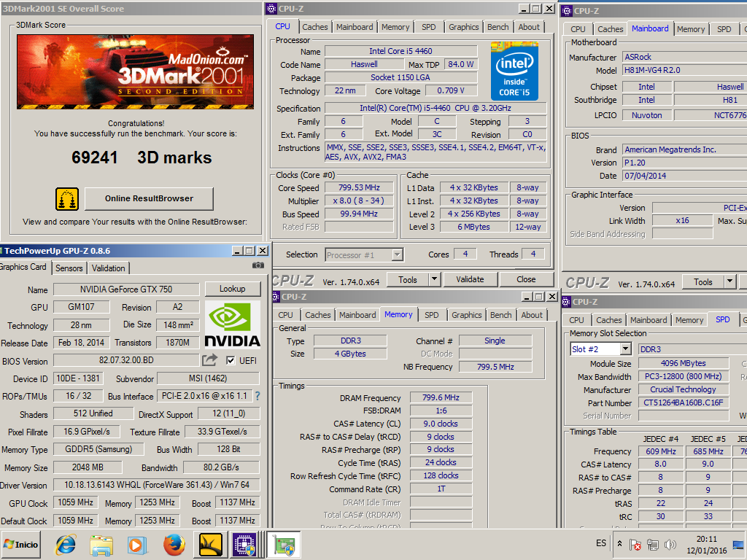
Task: Click the CPU-Z title bar icon of the CPU window
Action: point(271,9)
